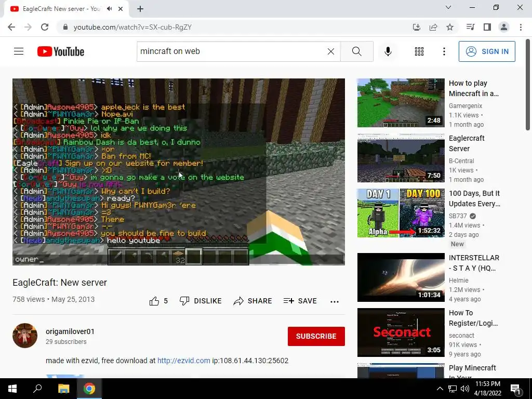Click the browser forward arrow
This screenshot has height=399, width=532.
tap(28, 27)
